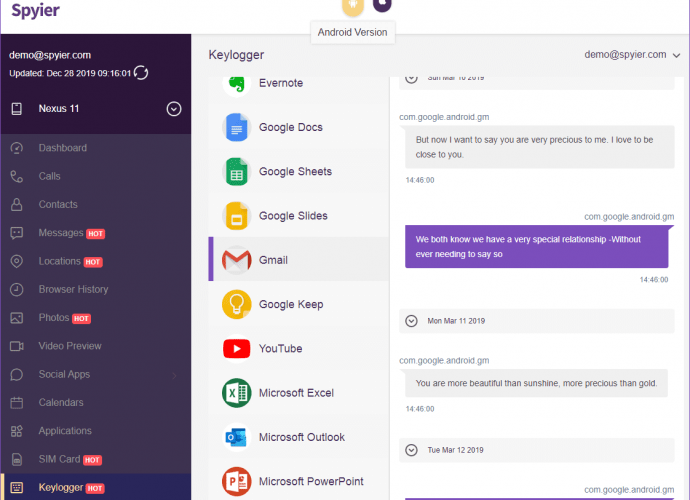Select Google Keep app icon
This screenshot has height=500, width=690.
pos(237,304)
